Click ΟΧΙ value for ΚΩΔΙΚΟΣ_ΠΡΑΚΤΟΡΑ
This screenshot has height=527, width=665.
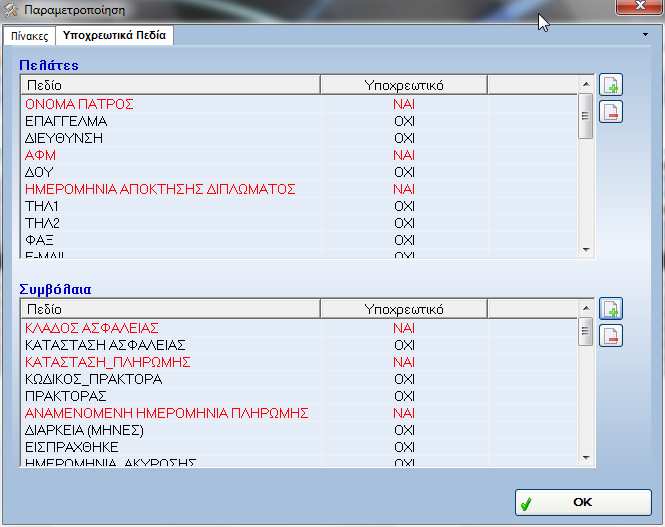[x=404, y=379]
